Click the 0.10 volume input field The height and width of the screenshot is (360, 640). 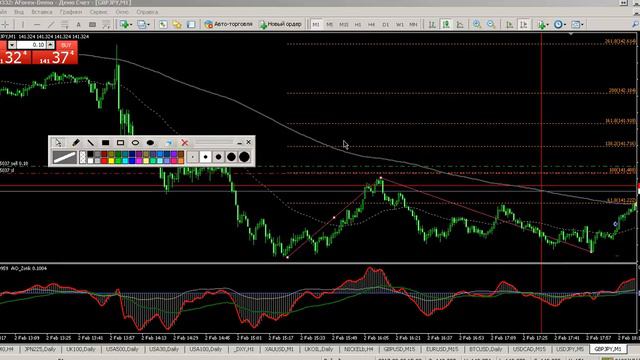(x=31, y=45)
